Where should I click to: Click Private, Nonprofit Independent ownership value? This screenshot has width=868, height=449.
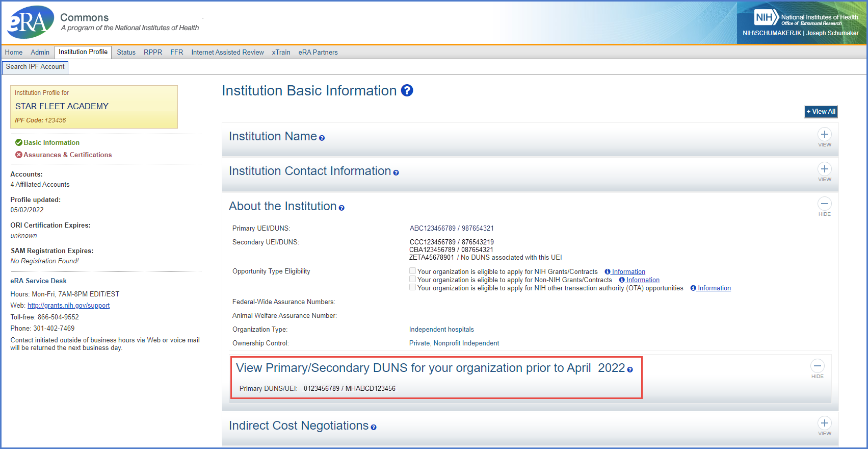click(454, 343)
